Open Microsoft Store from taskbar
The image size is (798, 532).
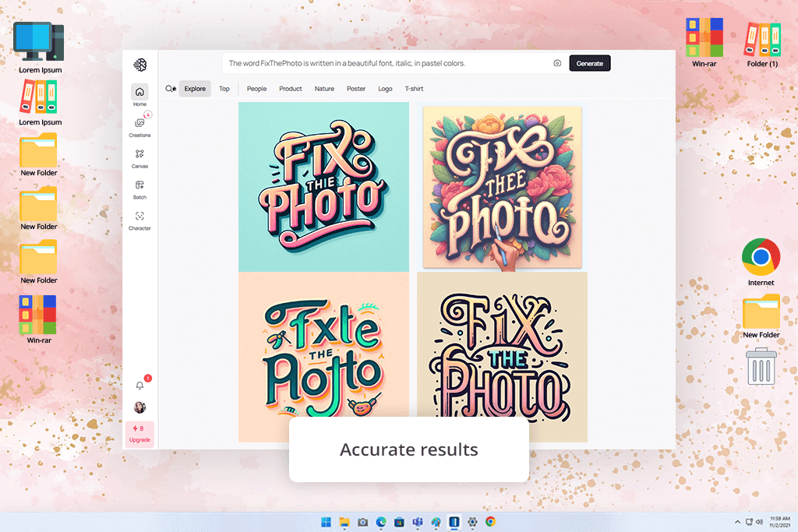coord(400,522)
